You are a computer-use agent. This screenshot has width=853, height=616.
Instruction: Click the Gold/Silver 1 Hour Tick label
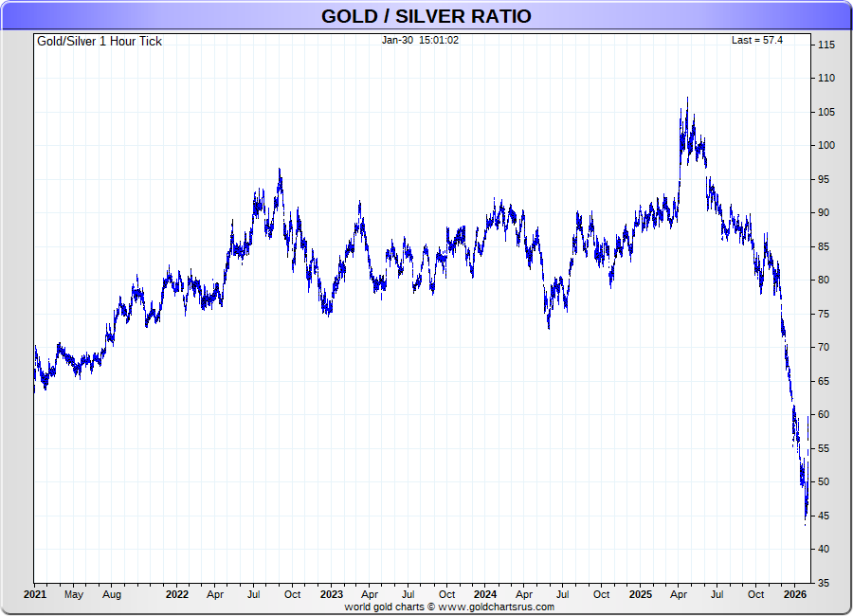[100, 42]
